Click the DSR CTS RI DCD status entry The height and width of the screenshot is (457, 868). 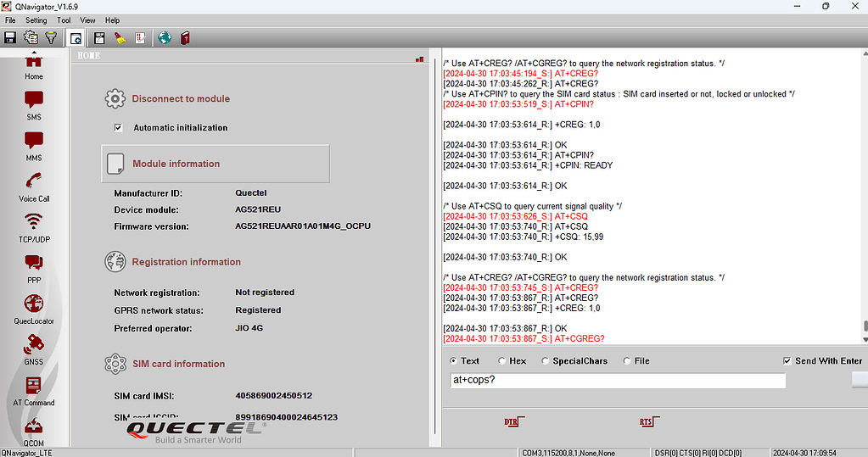click(698, 453)
